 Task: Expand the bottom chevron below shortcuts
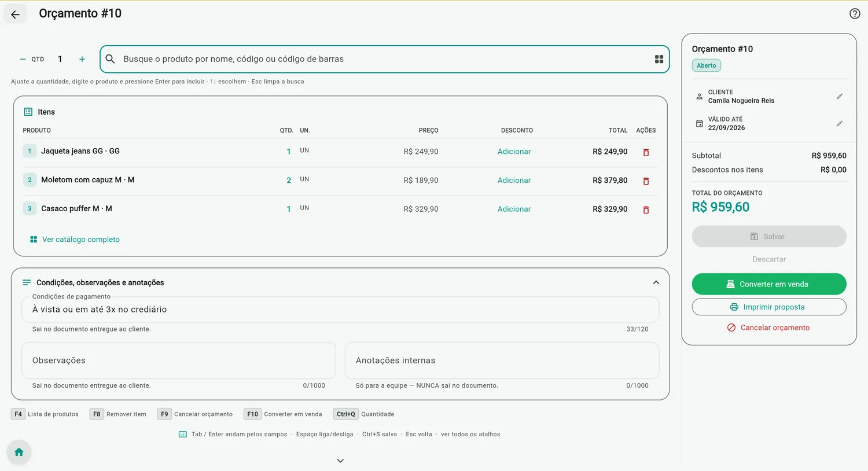pyautogui.click(x=340, y=461)
